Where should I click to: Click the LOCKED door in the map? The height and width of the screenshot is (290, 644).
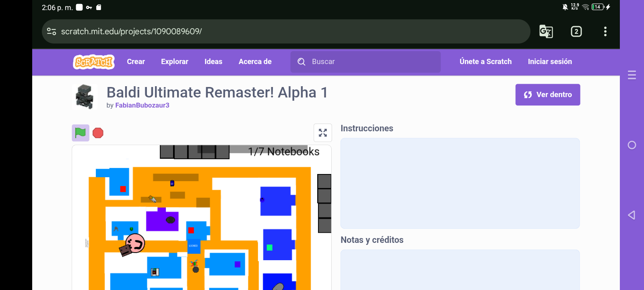pos(194,246)
